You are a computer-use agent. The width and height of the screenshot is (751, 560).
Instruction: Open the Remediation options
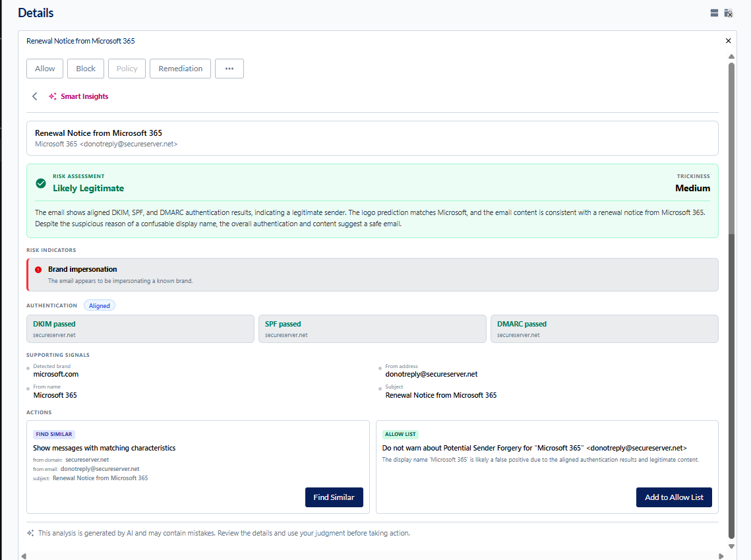[x=181, y=69]
